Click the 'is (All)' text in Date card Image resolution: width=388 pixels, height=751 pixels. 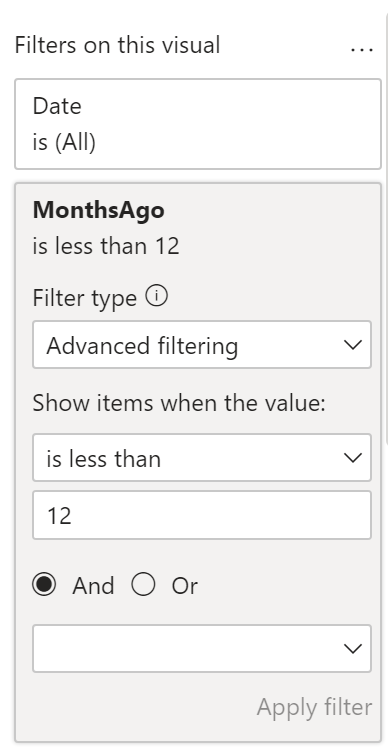pos(64,142)
